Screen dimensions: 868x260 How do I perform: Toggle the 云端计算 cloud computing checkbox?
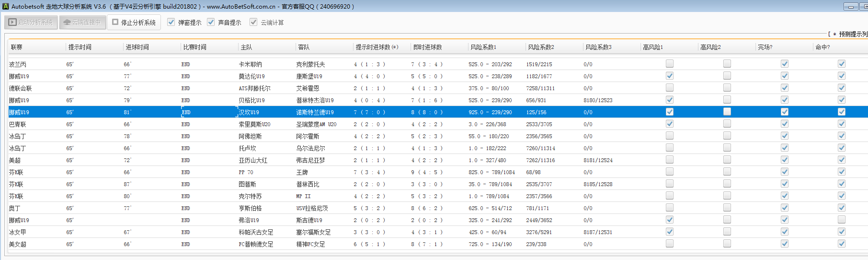tap(254, 22)
